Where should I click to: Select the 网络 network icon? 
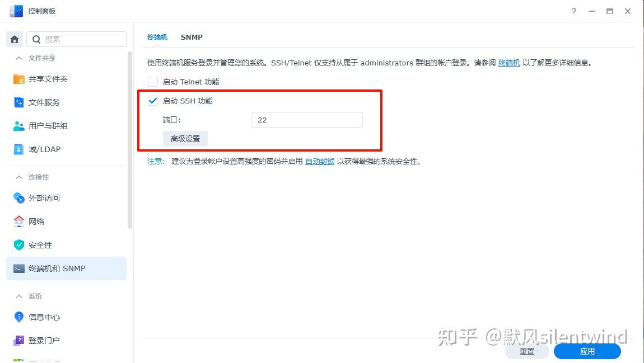tap(19, 221)
